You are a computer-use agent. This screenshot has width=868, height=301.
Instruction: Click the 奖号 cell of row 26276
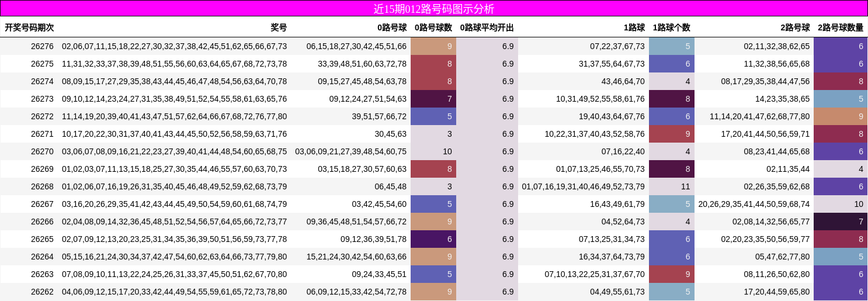(x=175, y=46)
